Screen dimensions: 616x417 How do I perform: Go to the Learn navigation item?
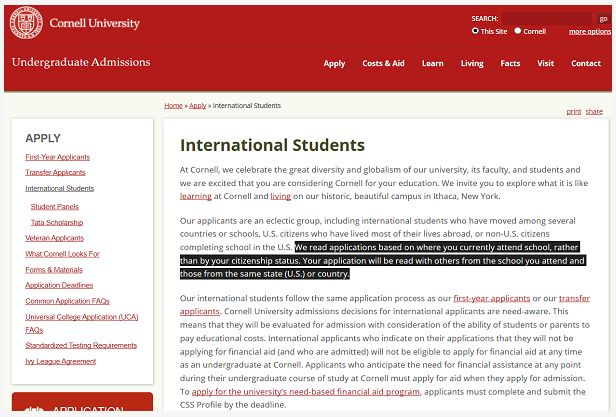[432, 63]
